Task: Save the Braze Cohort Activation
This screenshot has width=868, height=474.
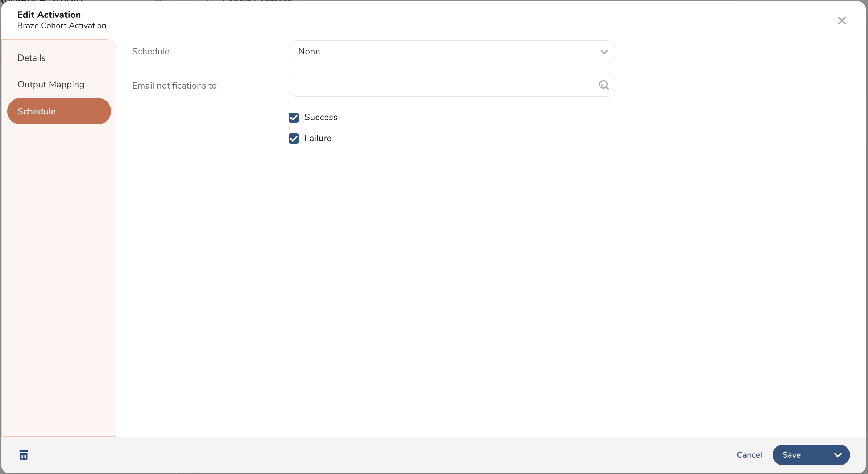Action: [x=792, y=455]
